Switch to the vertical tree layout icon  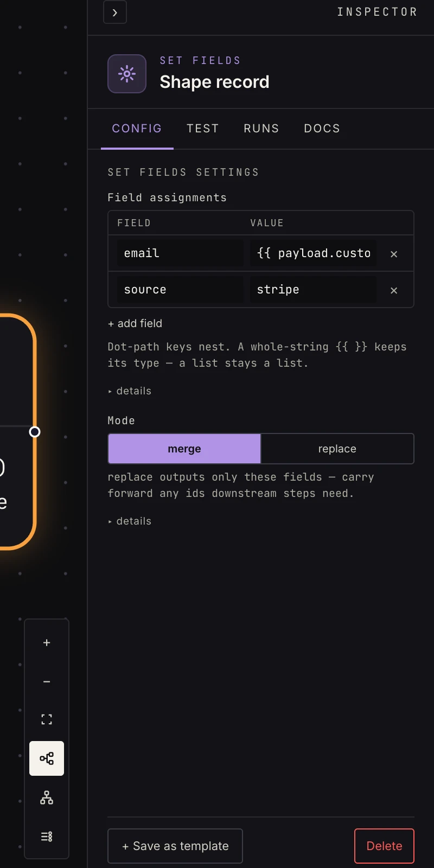coord(47,797)
